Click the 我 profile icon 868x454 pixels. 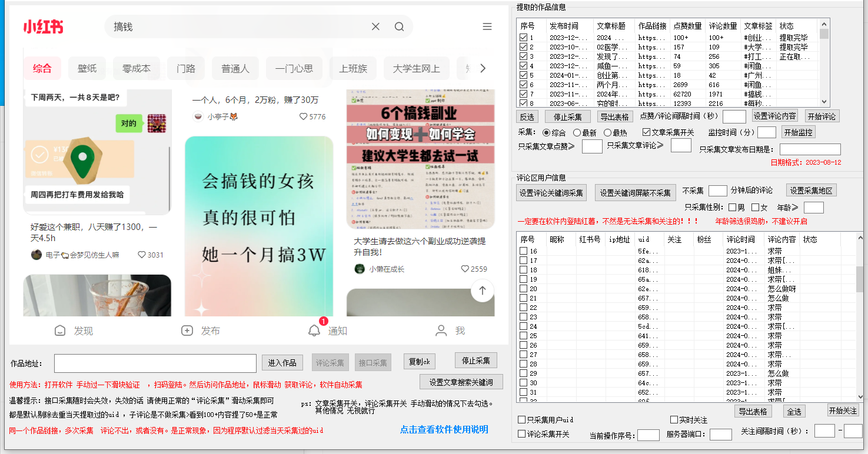(x=441, y=330)
